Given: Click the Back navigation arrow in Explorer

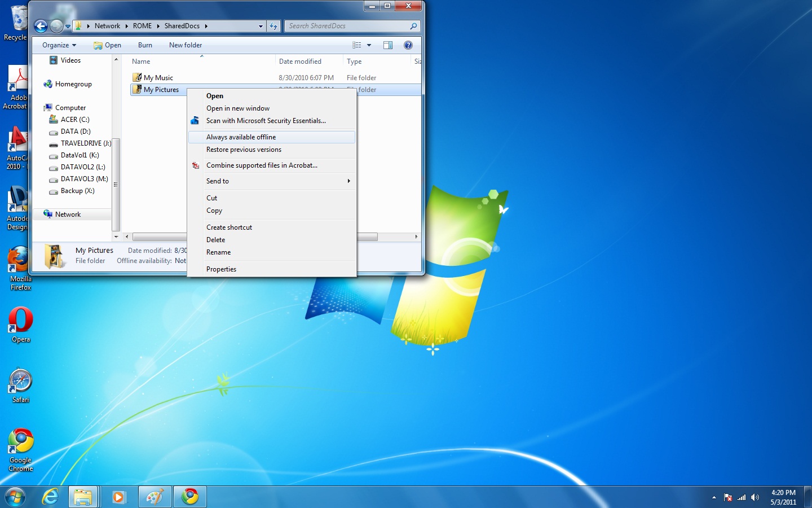Looking at the screenshot, I should [x=41, y=26].
